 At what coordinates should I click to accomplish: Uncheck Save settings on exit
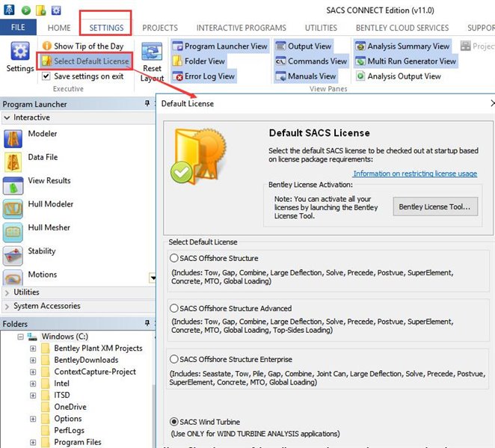point(46,76)
